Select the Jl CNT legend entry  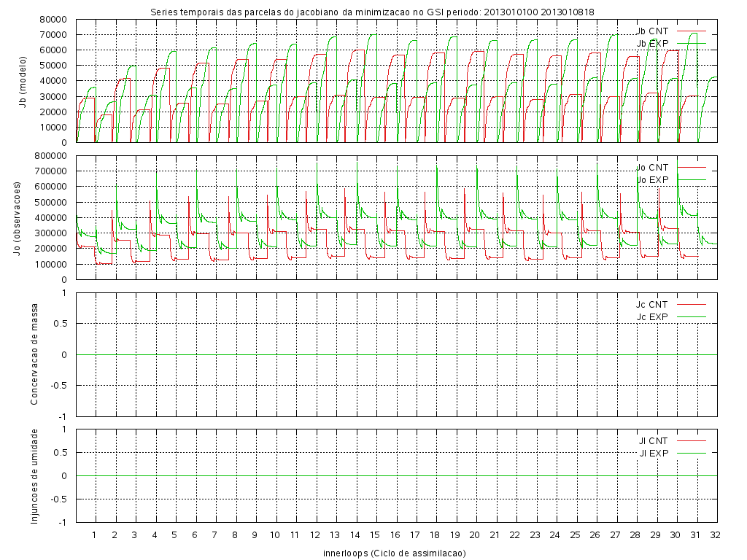[x=654, y=440]
